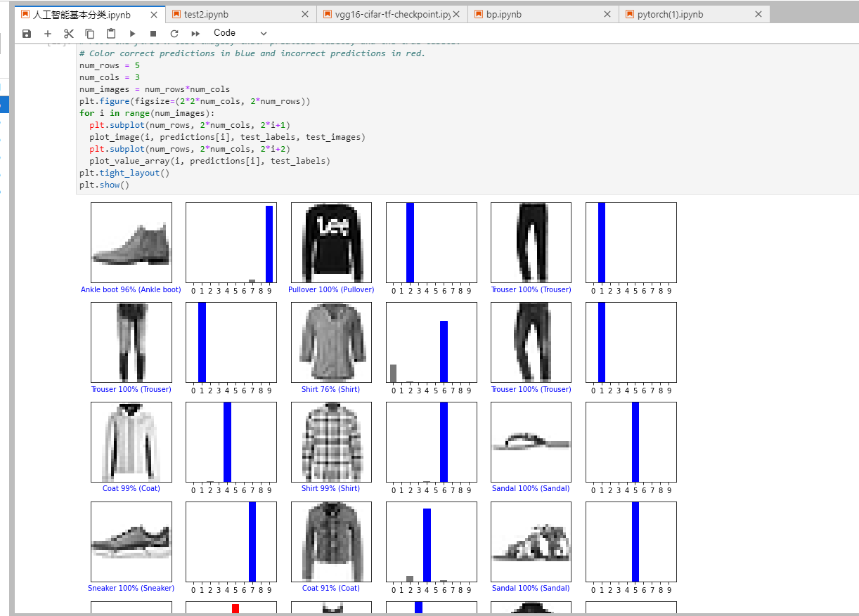Click the 'Pullover 100% (Pullover)' label

point(331,290)
